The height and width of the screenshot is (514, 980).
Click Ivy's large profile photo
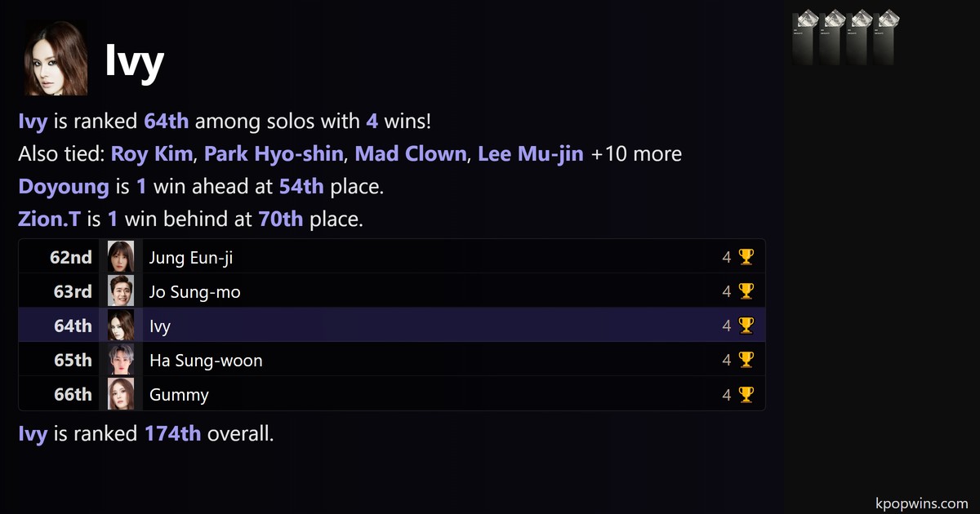click(x=56, y=59)
